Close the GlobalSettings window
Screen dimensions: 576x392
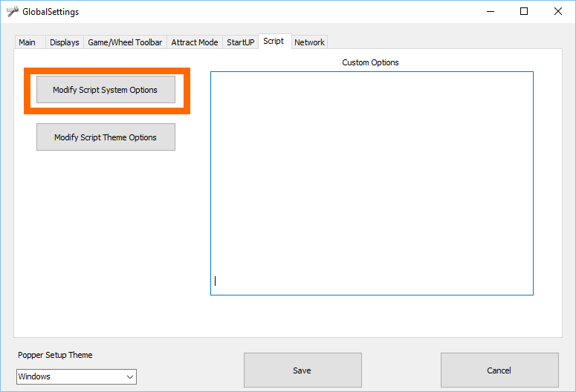558,12
